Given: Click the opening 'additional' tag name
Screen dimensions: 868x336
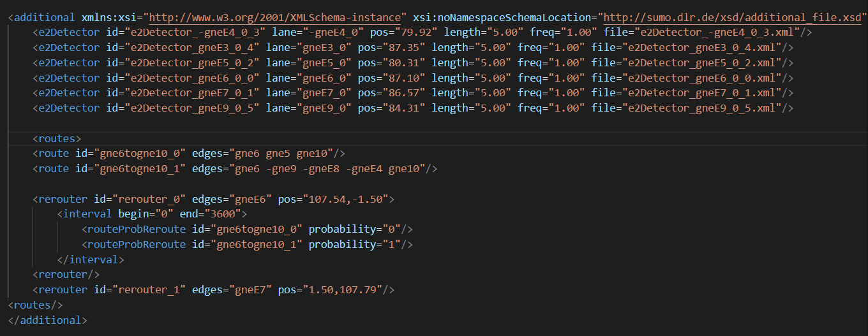Looking at the screenshot, I should (45, 17).
